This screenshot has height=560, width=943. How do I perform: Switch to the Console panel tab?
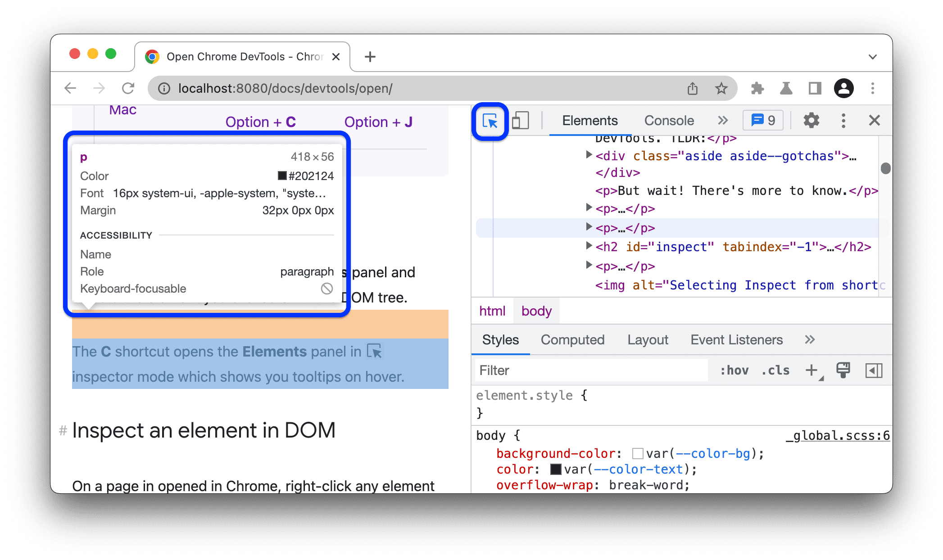coord(669,120)
